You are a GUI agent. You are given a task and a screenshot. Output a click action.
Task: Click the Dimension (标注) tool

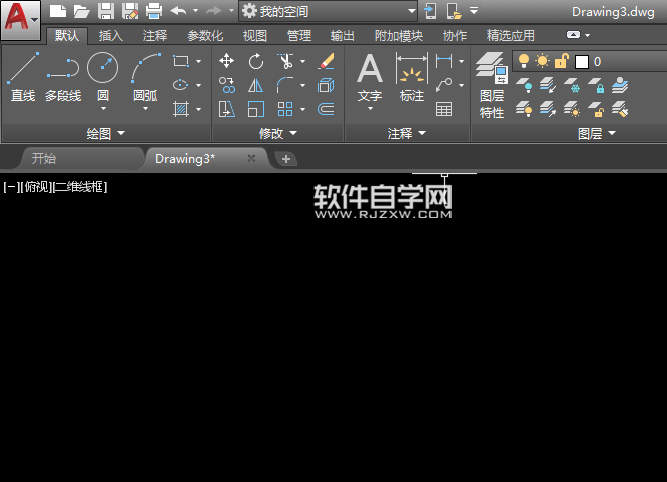411,77
